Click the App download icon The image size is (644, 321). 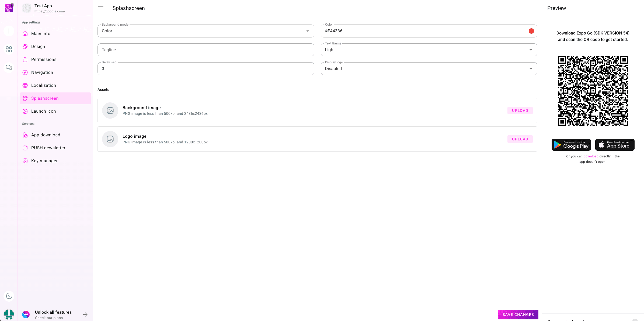click(25, 135)
